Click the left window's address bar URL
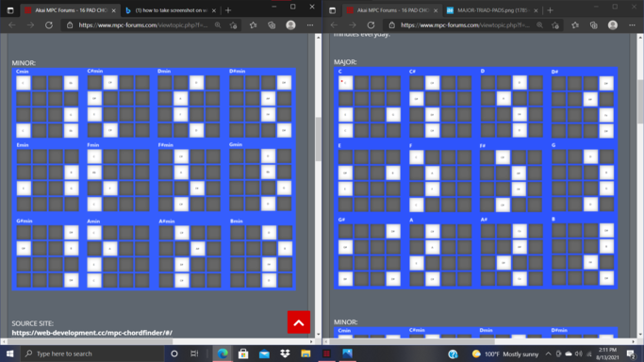644x362 pixels. pos(143,25)
